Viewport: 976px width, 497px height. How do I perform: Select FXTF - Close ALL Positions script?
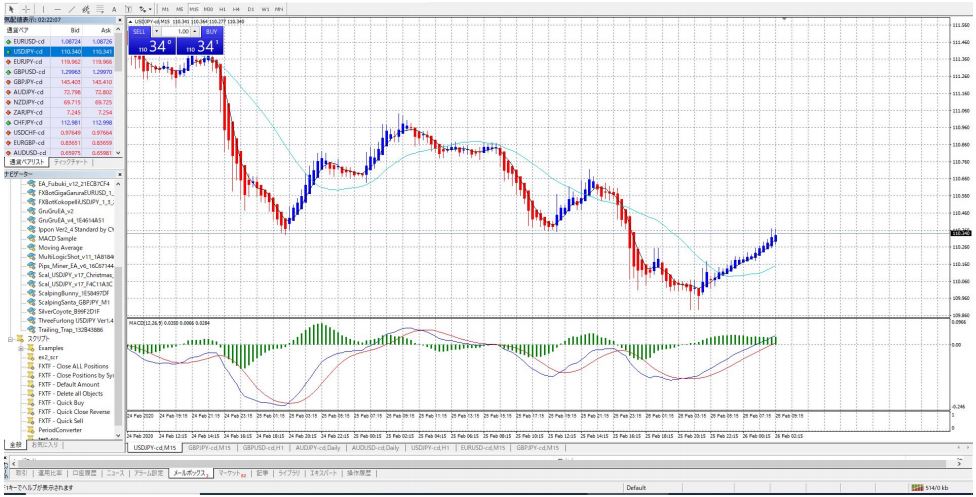coord(68,366)
